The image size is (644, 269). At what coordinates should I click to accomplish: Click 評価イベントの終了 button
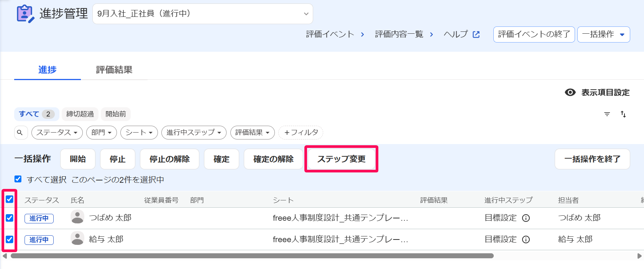534,34
